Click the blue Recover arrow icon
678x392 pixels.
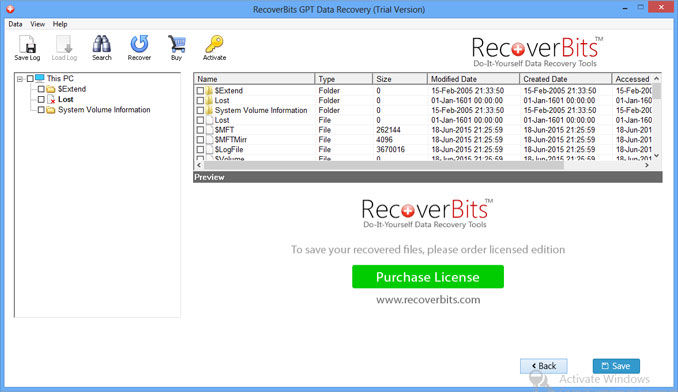139,44
